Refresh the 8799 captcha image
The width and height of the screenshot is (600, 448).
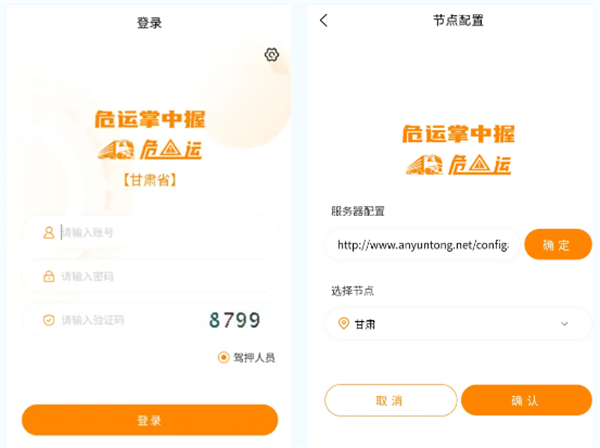(235, 320)
